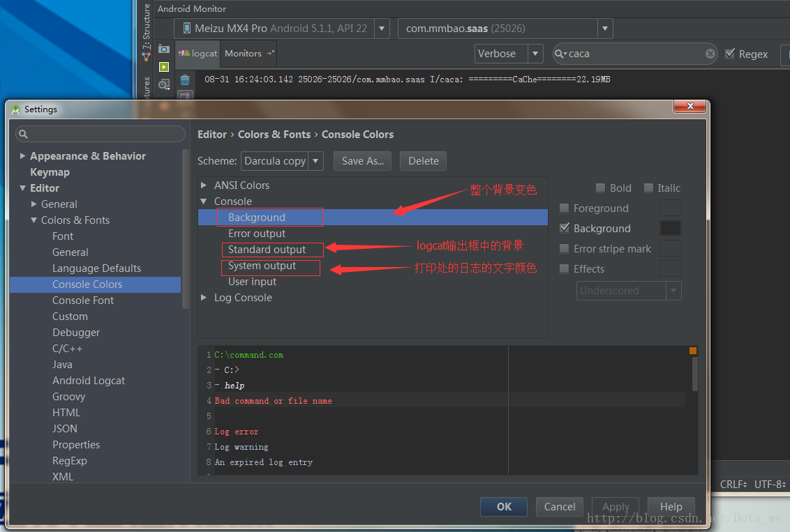Image resolution: width=790 pixels, height=532 pixels.
Task: Click the Apply button
Action: point(616,507)
